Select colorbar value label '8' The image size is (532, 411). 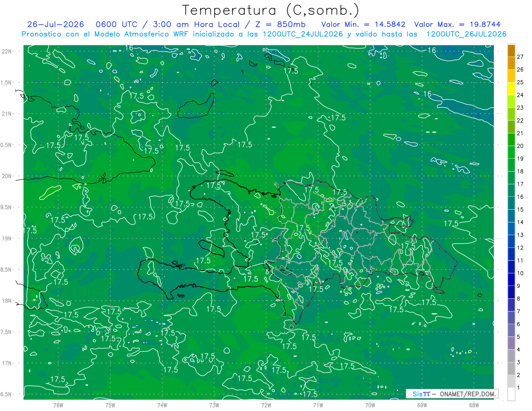click(x=519, y=299)
